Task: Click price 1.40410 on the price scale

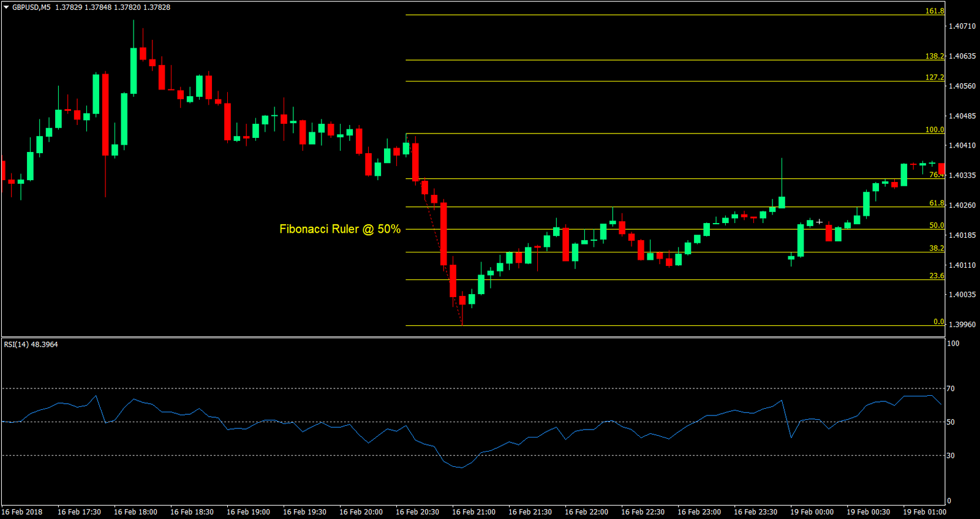Action: pos(962,146)
